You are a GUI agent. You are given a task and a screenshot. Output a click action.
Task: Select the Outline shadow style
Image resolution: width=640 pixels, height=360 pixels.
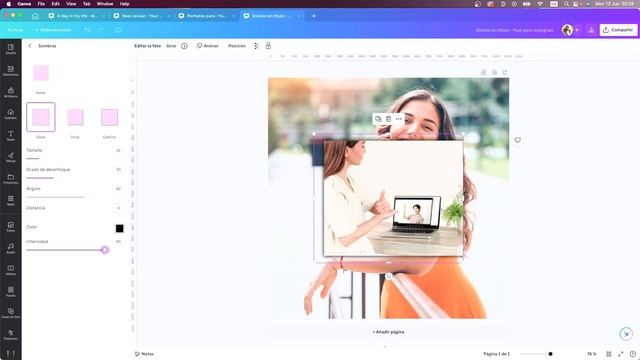(109, 117)
